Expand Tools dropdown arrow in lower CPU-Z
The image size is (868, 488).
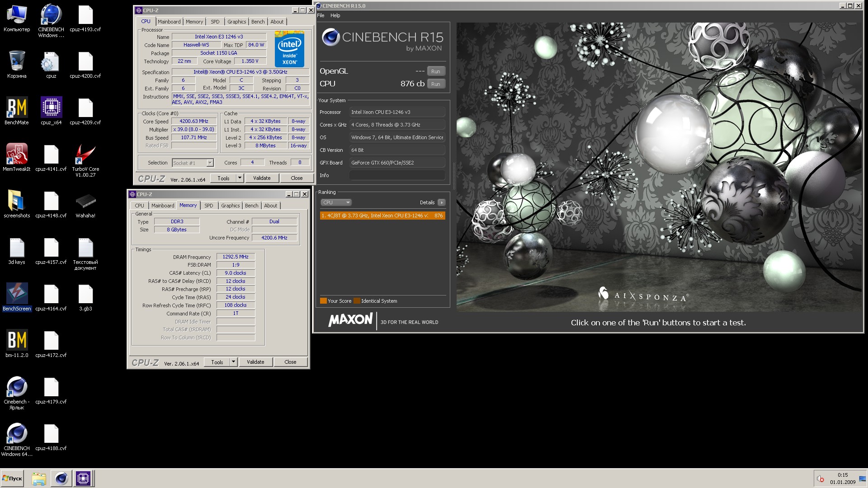(233, 362)
